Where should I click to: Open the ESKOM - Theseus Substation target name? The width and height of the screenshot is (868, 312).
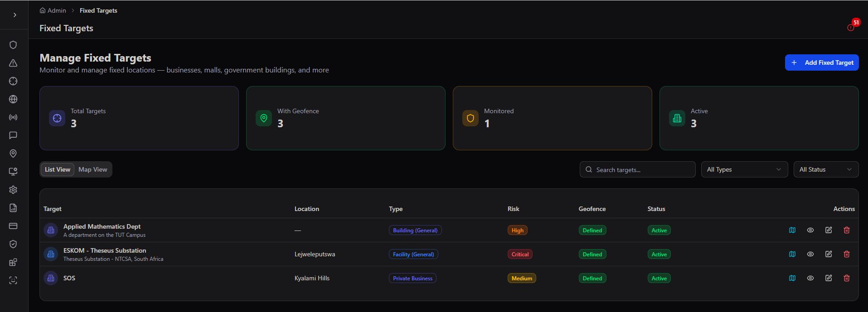coord(105,250)
